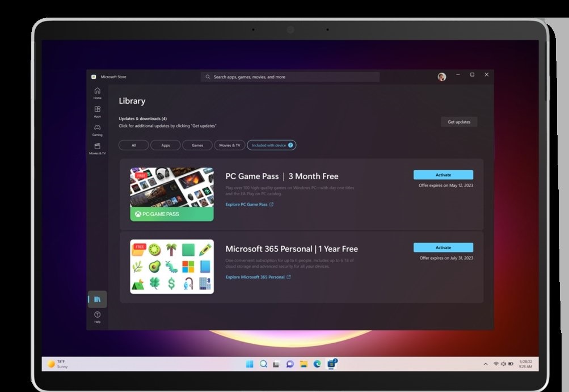Click the user profile avatar

(441, 77)
